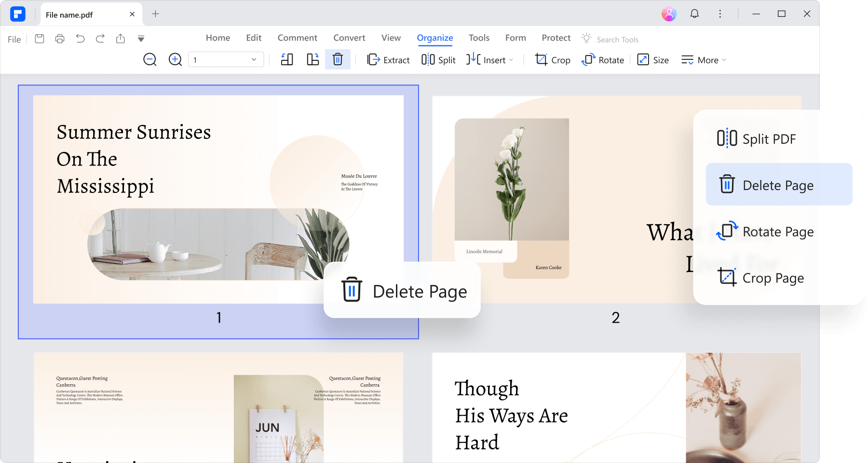Screen dimensions: 868x463
Task: Click the rotate-left page layout icon
Action: coord(287,60)
